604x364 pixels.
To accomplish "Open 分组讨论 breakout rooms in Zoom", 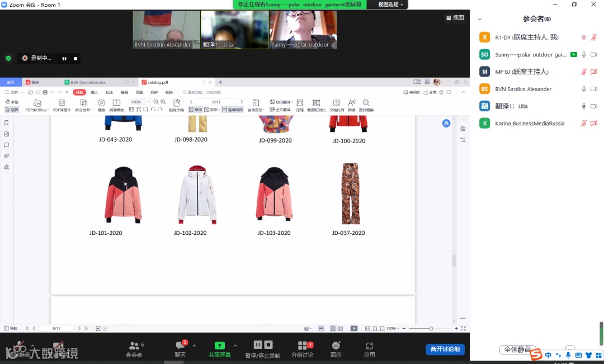I will click(x=303, y=348).
